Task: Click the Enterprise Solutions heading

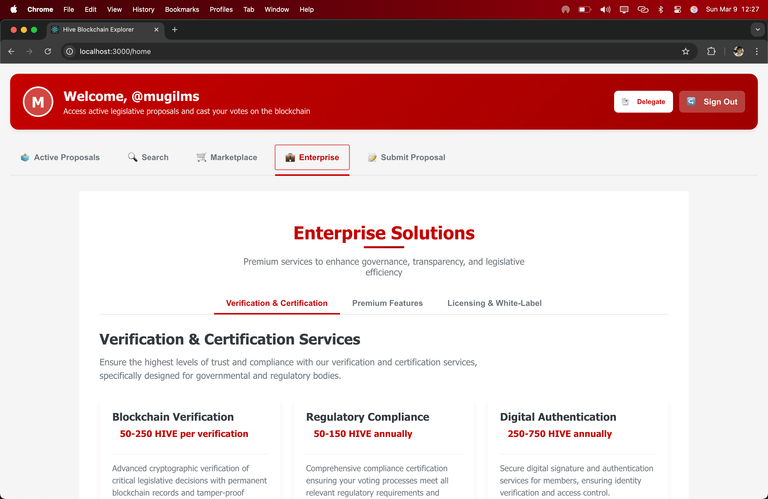Action: [x=384, y=233]
